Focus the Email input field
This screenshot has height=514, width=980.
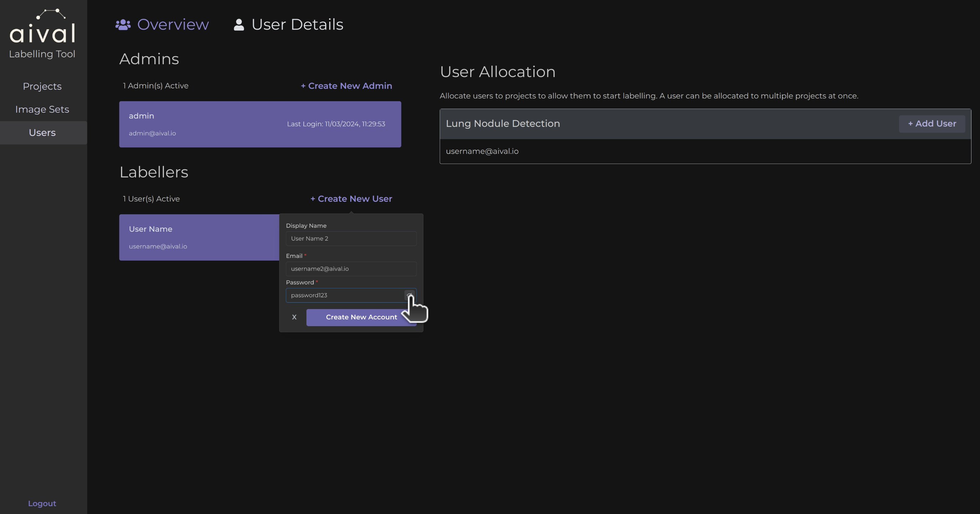coord(351,269)
